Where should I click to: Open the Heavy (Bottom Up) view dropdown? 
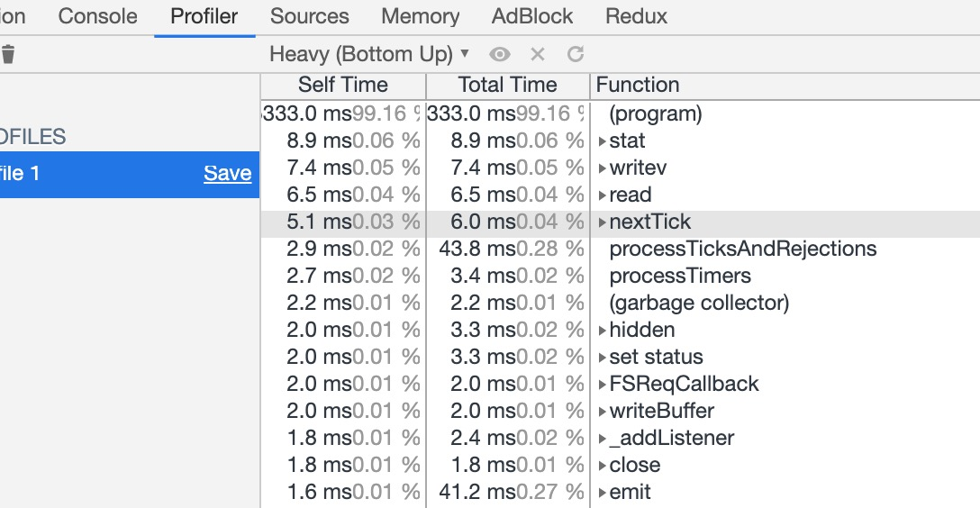pos(369,54)
